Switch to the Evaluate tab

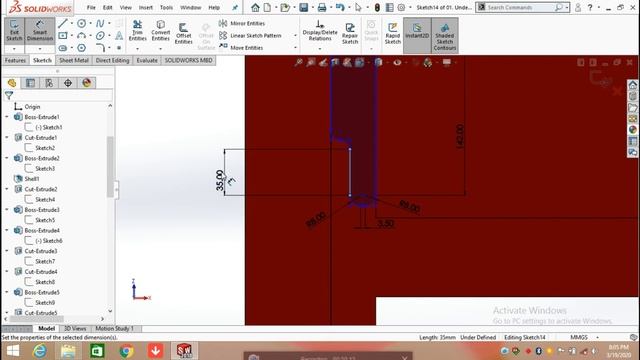(147, 60)
